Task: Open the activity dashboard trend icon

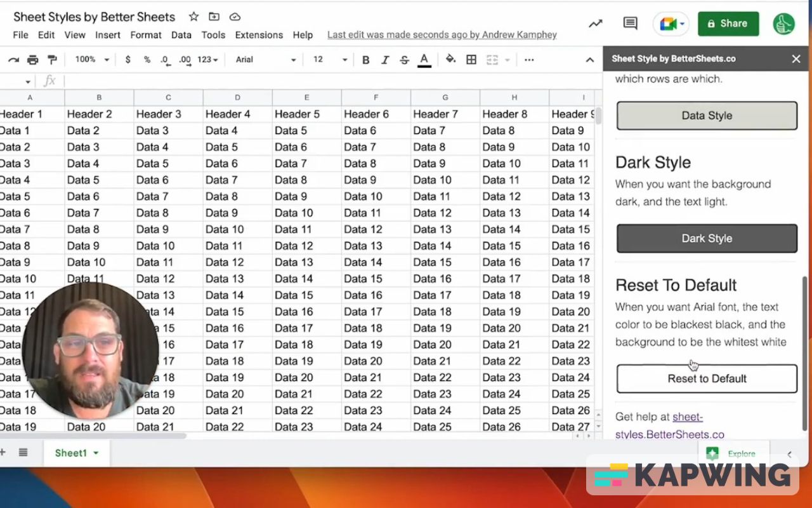Action: pos(595,23)
